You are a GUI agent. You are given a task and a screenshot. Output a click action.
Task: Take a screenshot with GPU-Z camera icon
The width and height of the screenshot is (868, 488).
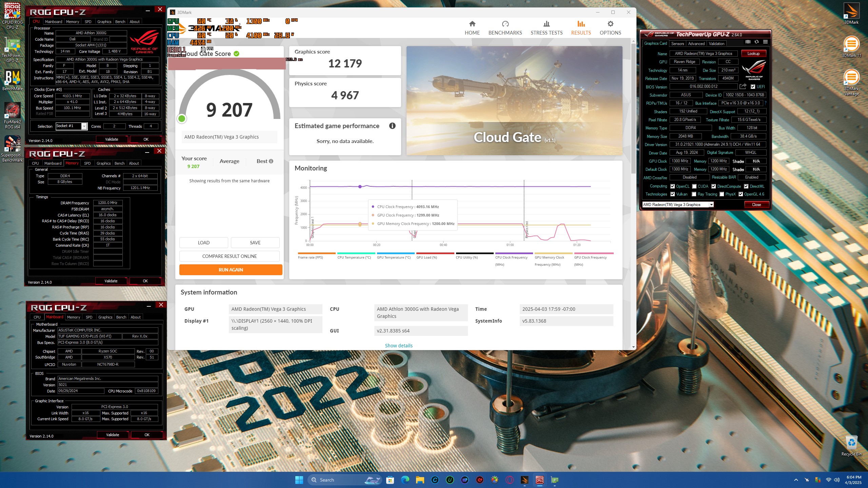coord(747,42)
